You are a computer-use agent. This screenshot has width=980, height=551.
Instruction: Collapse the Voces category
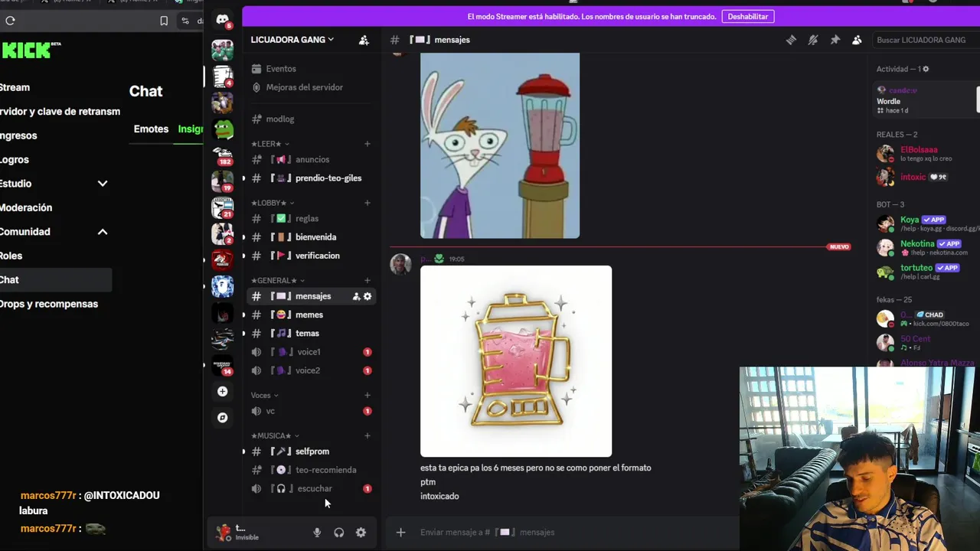click(x=264, y=396)
